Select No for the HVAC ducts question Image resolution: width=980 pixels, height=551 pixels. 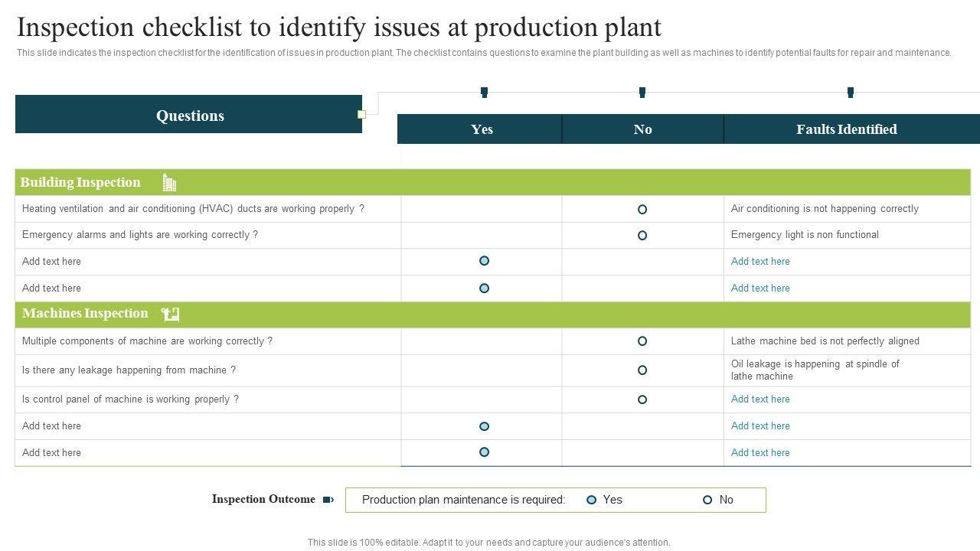click(x=642, y=209)
